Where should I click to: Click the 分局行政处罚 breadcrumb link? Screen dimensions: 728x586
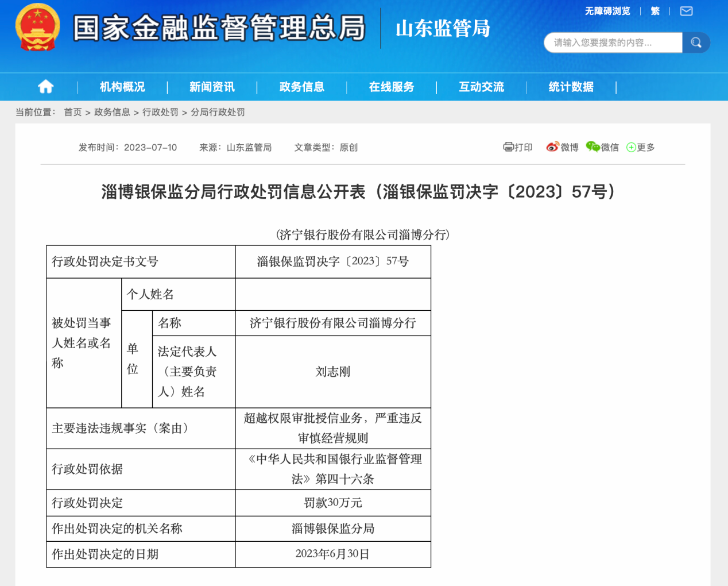(218, 112)
